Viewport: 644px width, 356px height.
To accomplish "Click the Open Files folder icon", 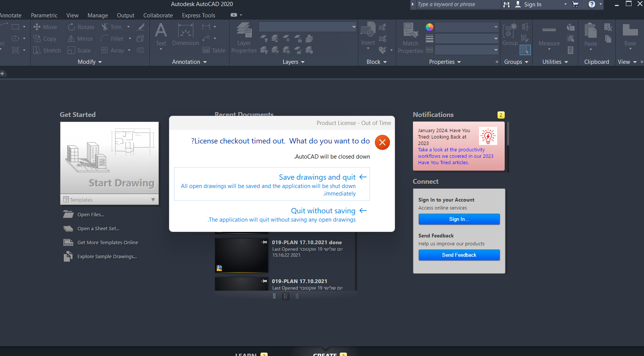I will [x=68, y=214].
